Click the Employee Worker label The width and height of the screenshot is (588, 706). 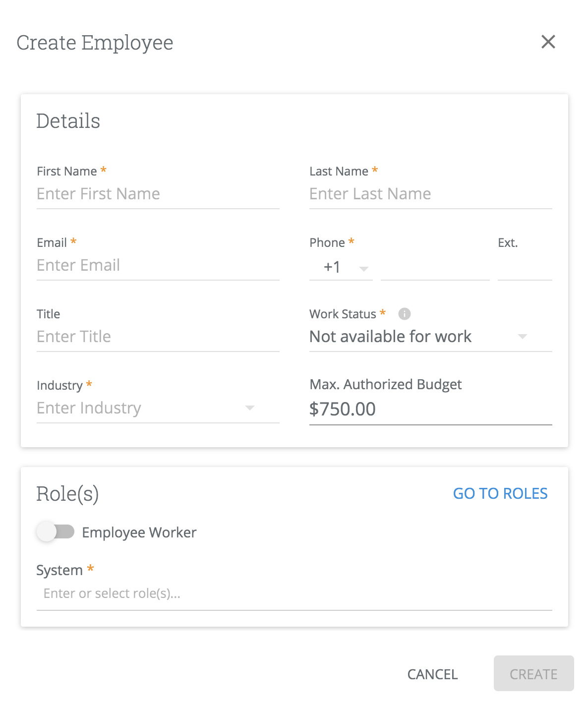[139, 532]
